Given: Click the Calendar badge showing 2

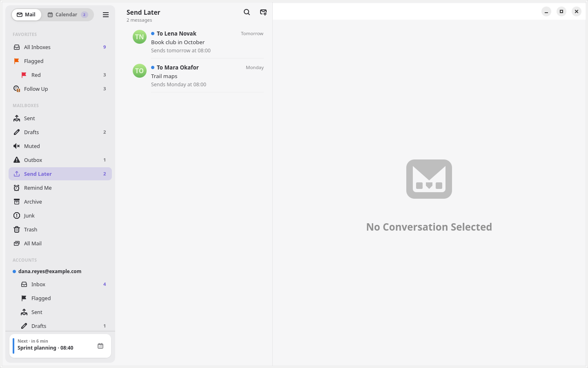Looking at the screenshot, I should [85, 15].
